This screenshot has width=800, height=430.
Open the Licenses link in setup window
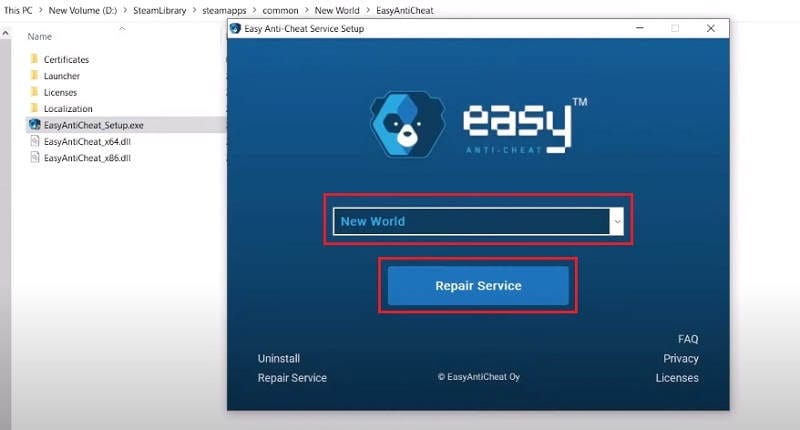(677, 378)
